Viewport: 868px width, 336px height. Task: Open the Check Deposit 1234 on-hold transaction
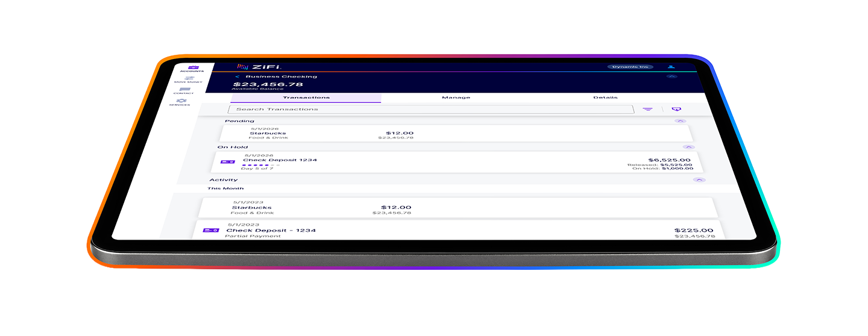pos(457,161)
